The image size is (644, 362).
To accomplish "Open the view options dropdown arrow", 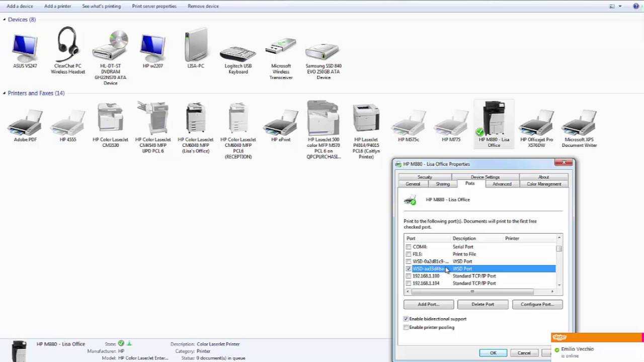I will tap(620, 7).
